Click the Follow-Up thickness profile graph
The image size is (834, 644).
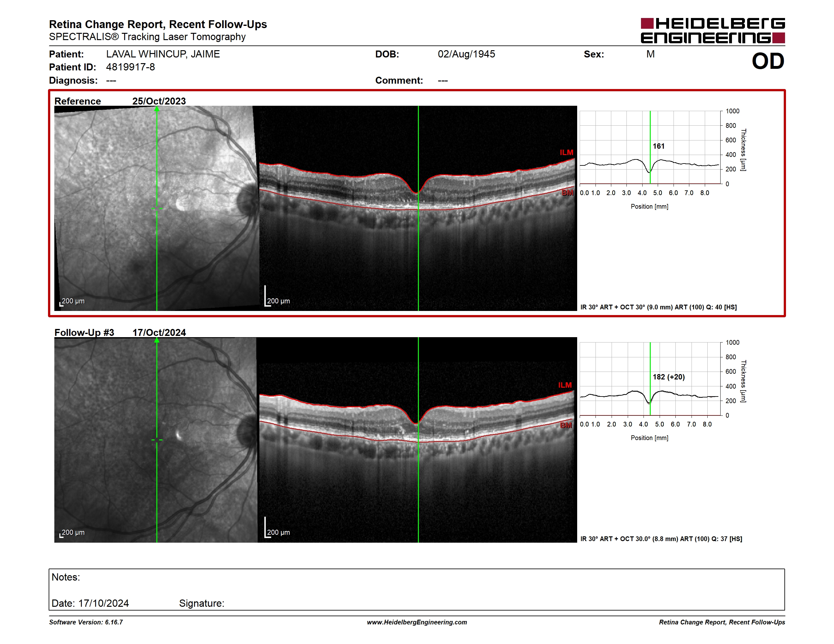650,379
